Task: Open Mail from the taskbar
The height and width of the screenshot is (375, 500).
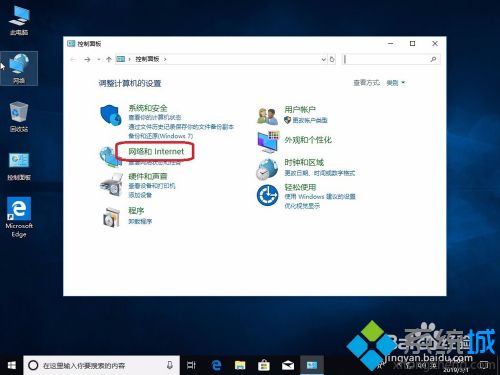Action: 288,365
